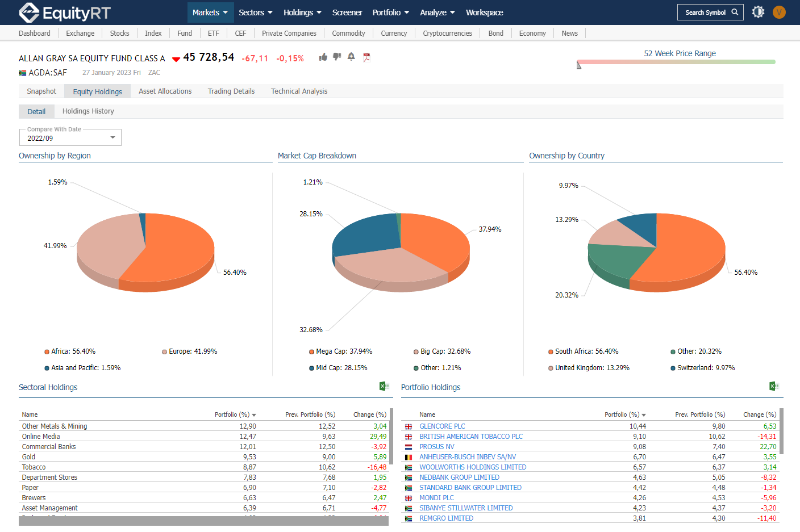Open REMGRO LIMITED holding link

tap(446, 518)
